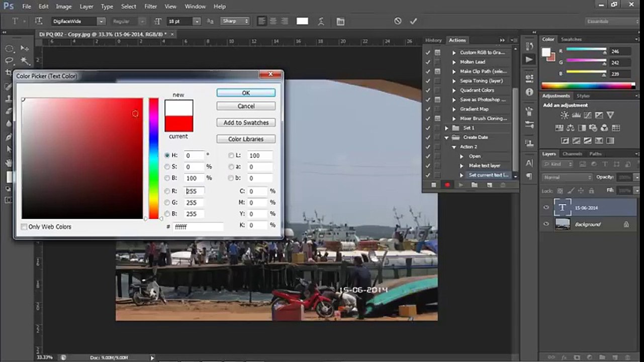Toggle the checkmark for Molten Lead action
This screenshot has height=362, width=644.
tap(428, 62)
